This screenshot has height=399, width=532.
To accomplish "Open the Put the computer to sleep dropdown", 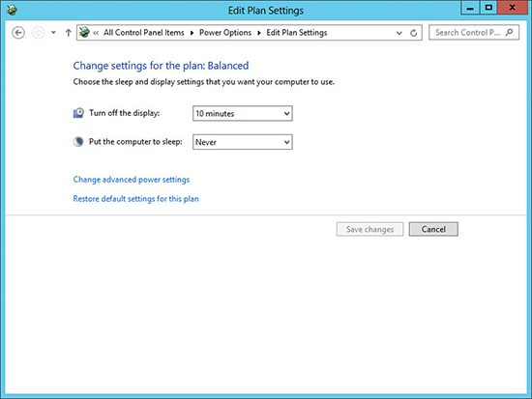I will [x=243, y=142].
